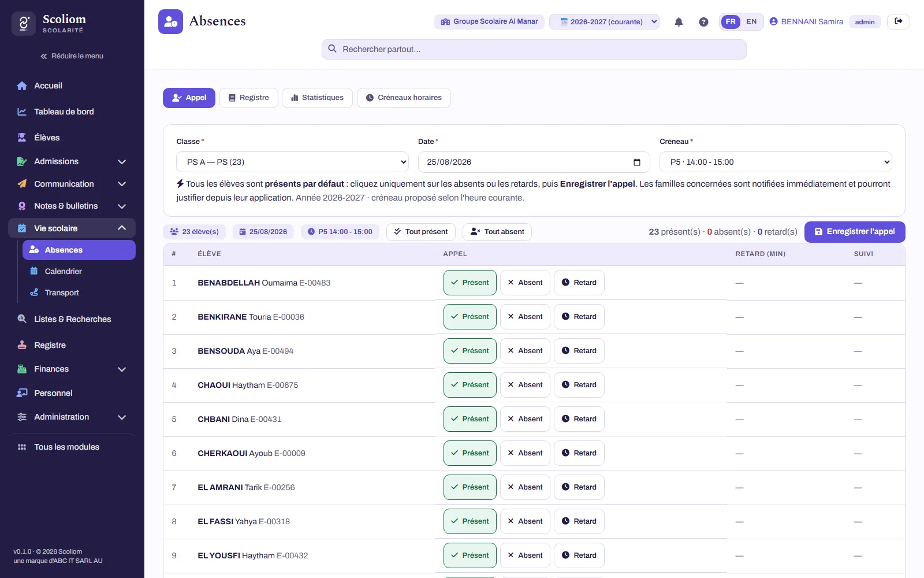This screenshot has height=578, width=924.
Task: Click the Personnel sidebar icon
Action: 22,393
